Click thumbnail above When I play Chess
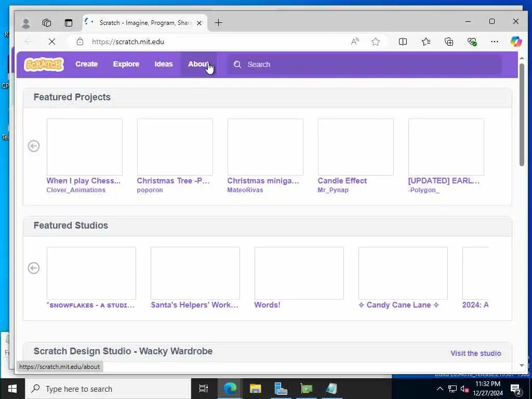The width and height of the screenshot is (532, 399). (x=85, y=147)
